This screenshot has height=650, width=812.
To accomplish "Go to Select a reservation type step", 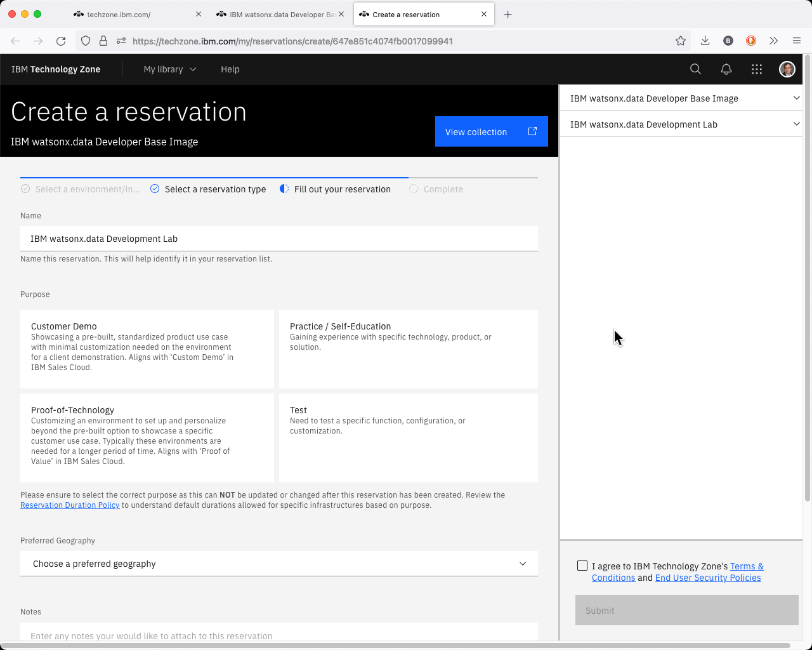I will (x=208, y=189).
